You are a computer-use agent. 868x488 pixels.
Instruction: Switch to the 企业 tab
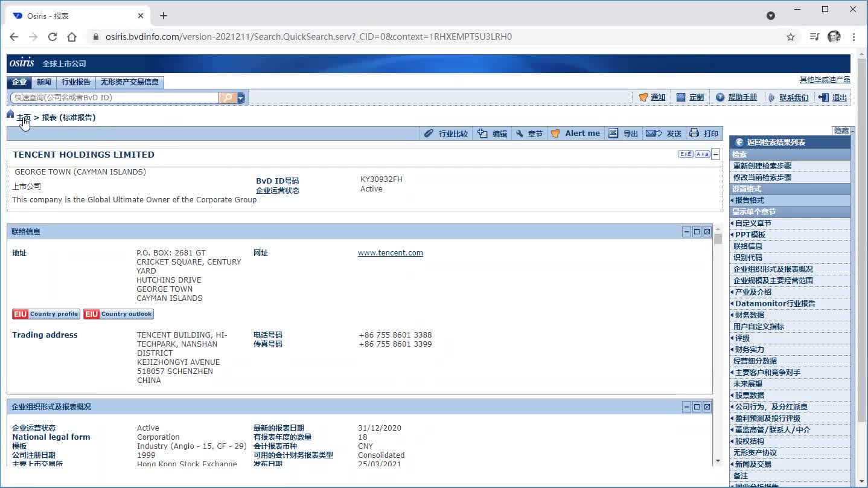click(x=19, y=82)
